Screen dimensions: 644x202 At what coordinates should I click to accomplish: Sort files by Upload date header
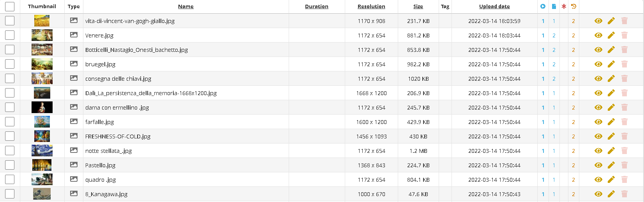pyautogui.click(x=494, y=6)
